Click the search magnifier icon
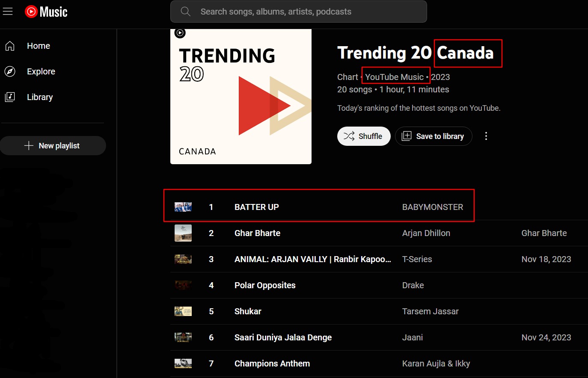 (185, 12)
